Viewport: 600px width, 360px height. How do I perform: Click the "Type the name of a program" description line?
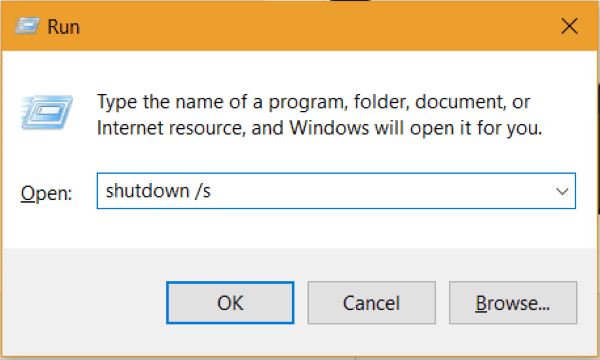[x=313, y=102]
